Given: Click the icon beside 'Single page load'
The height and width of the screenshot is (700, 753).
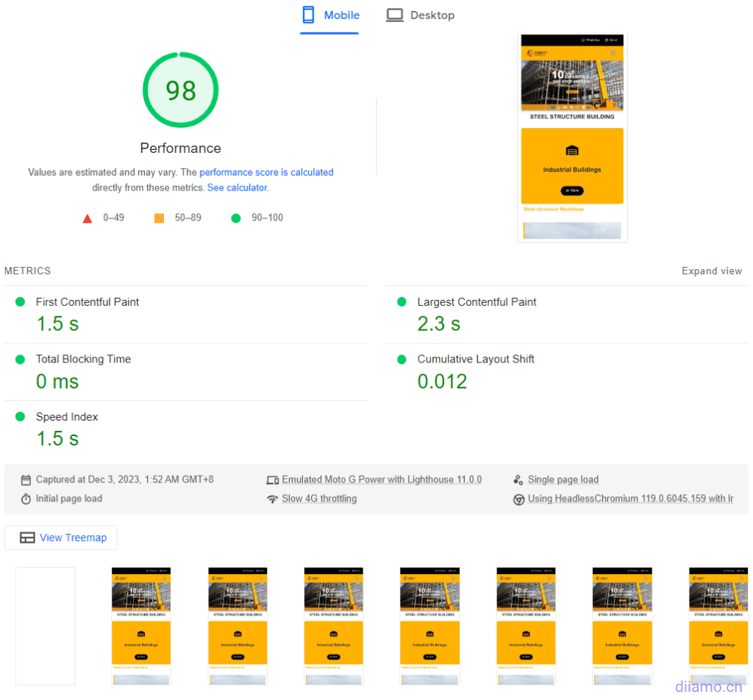Looking at the screenshot, I should (x=518, y=479).
